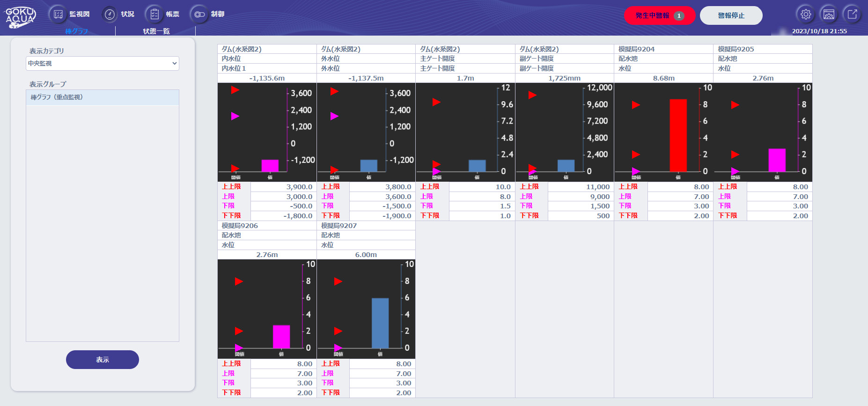This screenshot has width=868, height=406.
Task: Click the window settings icon
Action: [x=829, y=15]
